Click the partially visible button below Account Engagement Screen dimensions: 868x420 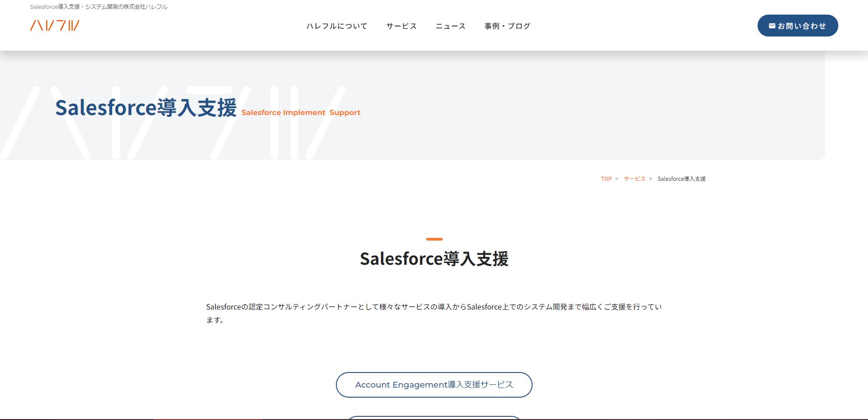click(x=434, y=418)
